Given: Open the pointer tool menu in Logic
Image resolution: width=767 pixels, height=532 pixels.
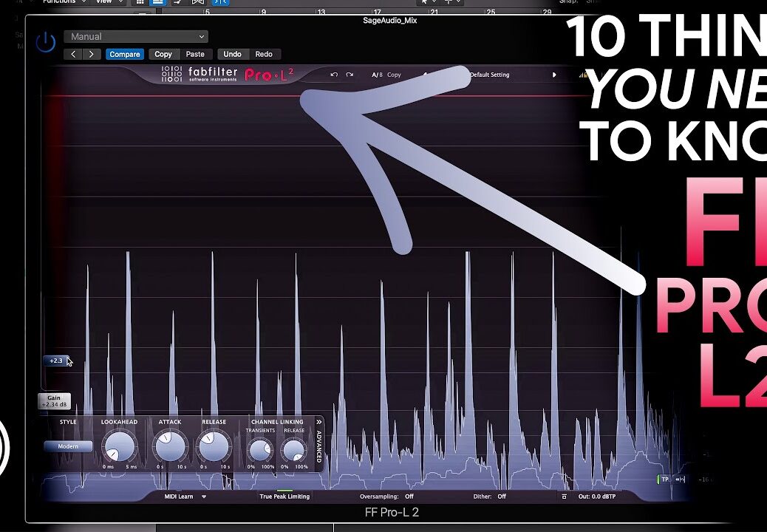Looking at the screenshot, I should (x=429, y=2).
